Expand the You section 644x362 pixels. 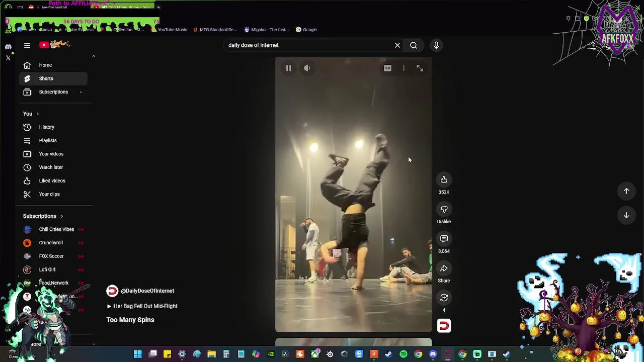tap(31, 114)
